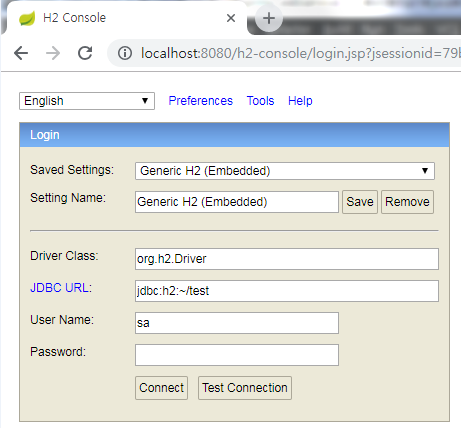Click the Driver Class input field
The image size is (461, 428).
point(287,259)
